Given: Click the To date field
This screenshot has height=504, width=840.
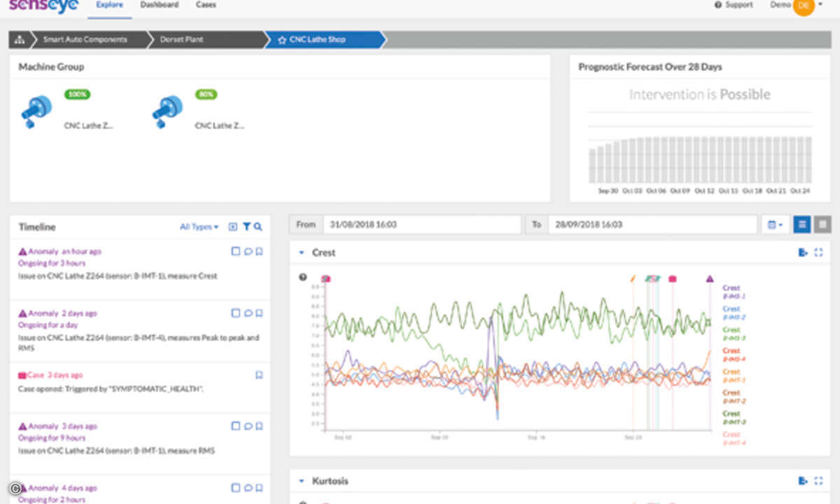Looking at the screenshot, I should 652,225.
